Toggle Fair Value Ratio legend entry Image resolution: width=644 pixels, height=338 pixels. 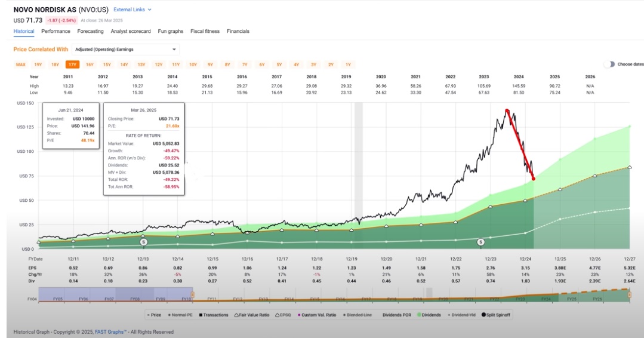coord(252,315)
